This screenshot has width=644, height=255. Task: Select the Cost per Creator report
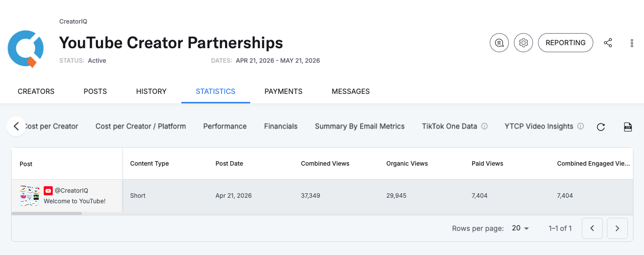click(51, 126)
